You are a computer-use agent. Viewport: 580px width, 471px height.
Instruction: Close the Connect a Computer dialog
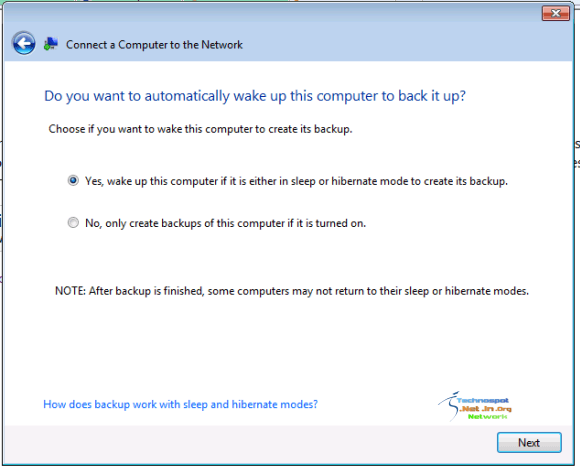(x=555, y=13)
